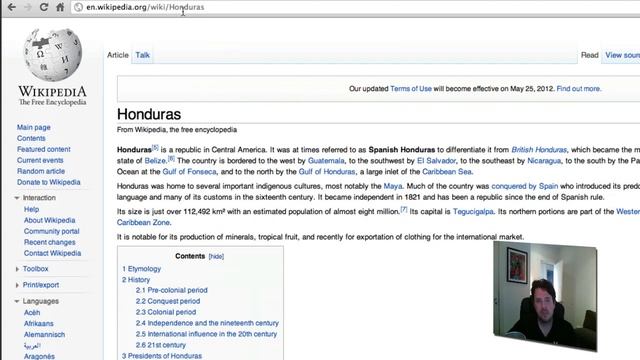The height and width of the screenshot is (360, 640).
Task: Click footnote reference [5]
Action: [155, 147]
